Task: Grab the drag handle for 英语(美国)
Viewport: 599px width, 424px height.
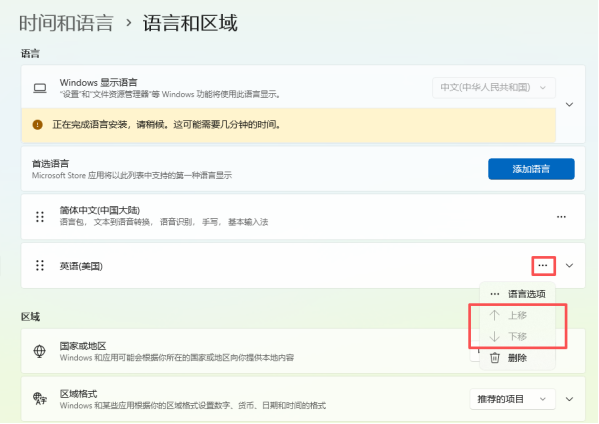Action: [40, 265]
